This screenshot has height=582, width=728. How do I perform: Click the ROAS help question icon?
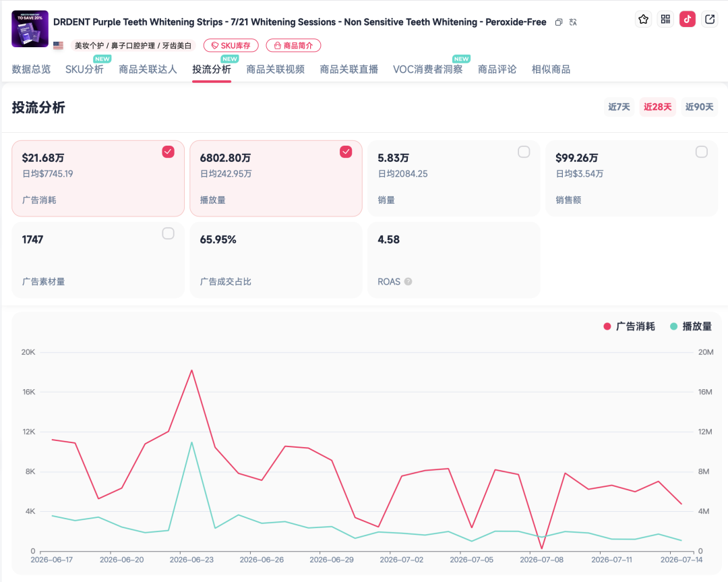(408, 281)
